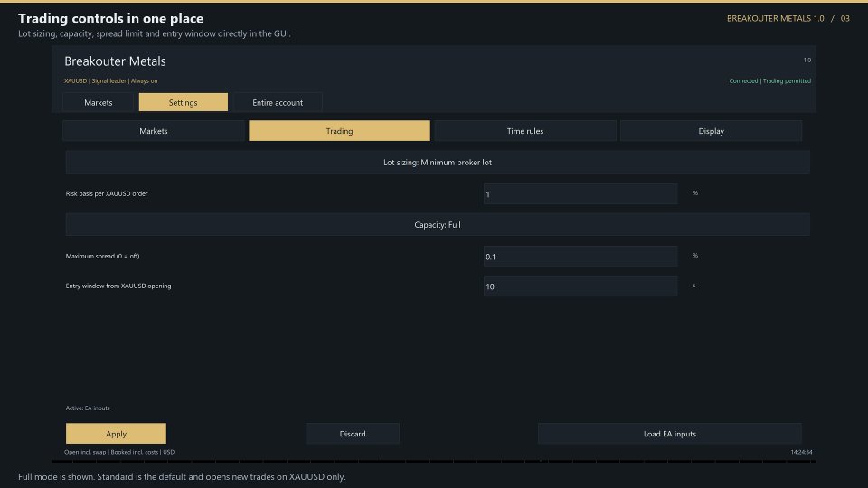
Task: Click the '1.0' version number in the panel
Action: pos(807,60)
